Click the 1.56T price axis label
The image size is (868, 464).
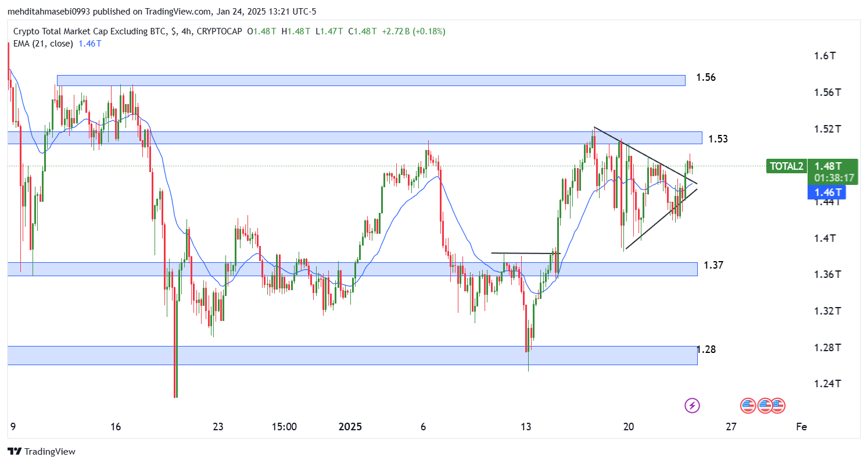pyautogui.click(x=827, y=92)
